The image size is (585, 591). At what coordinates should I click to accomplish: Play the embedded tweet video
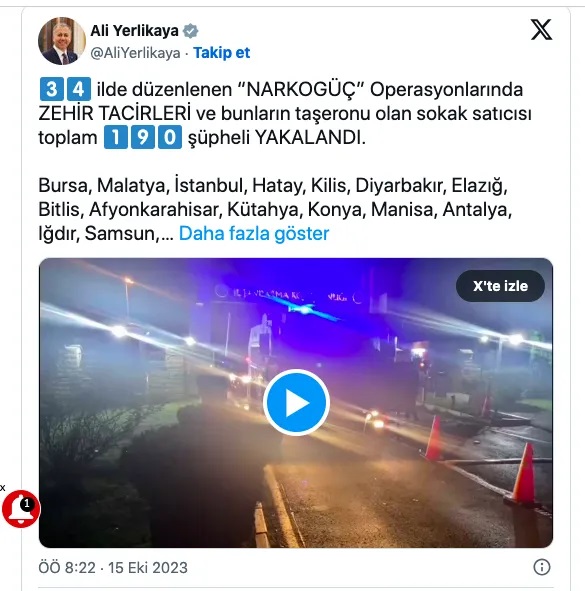pyautogui.click(x=296, y=403)
